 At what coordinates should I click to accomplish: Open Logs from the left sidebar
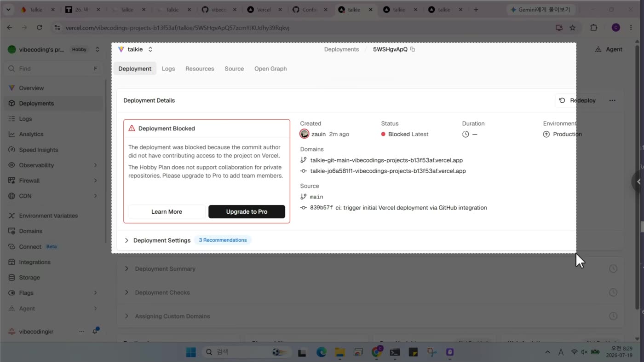tap(25, 119)
